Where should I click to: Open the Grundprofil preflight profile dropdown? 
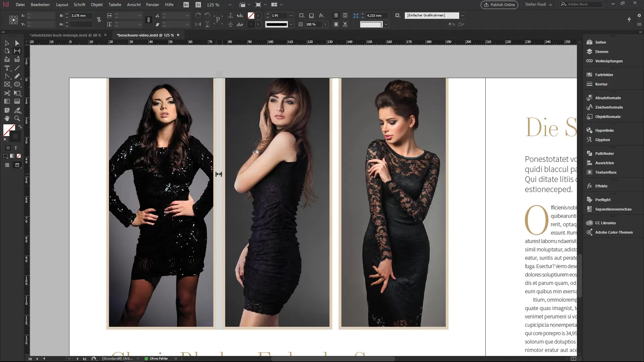[x=138, y=359]
